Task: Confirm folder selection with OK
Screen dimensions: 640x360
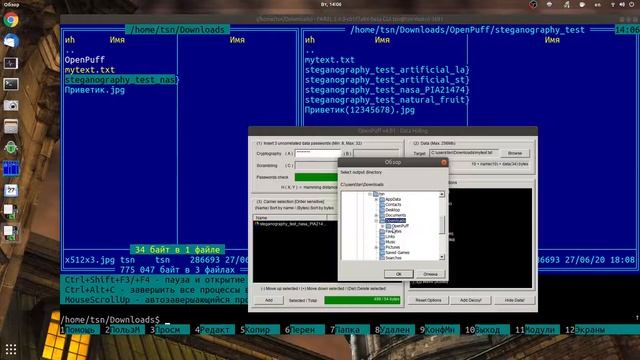Action: 398,274
